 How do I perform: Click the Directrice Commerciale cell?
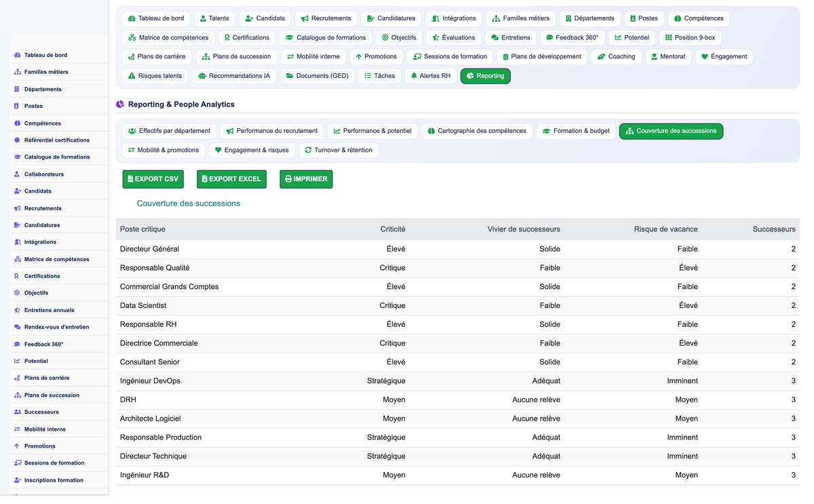tap(159, 343)
